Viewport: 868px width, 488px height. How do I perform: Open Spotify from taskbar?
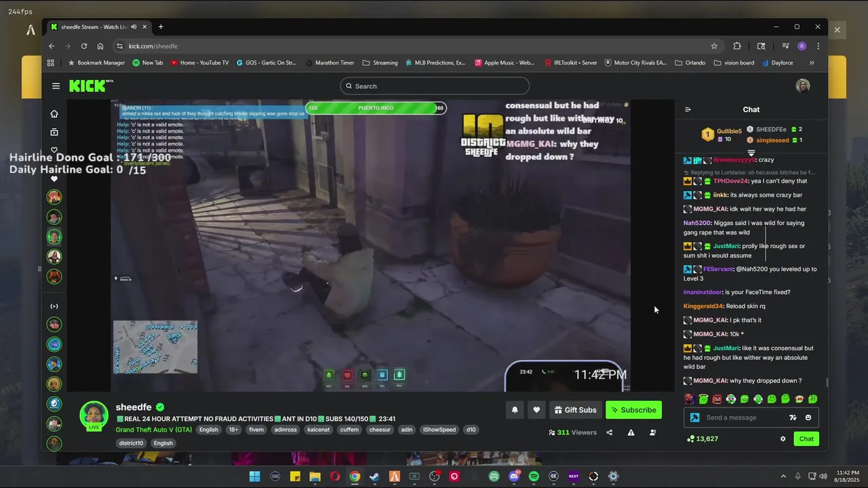(x=534, y=476)
